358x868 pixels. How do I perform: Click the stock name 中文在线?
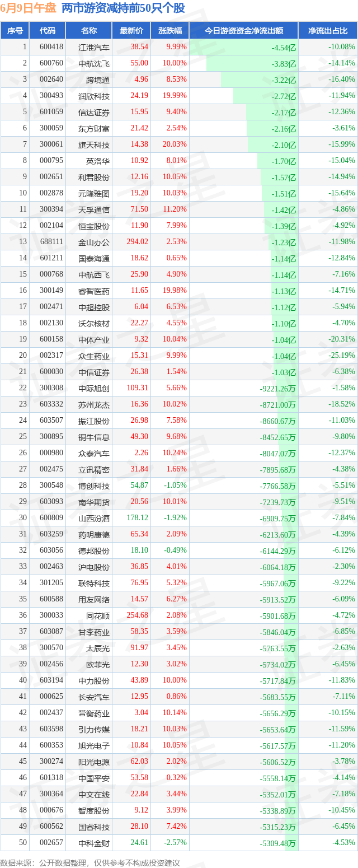94,795
